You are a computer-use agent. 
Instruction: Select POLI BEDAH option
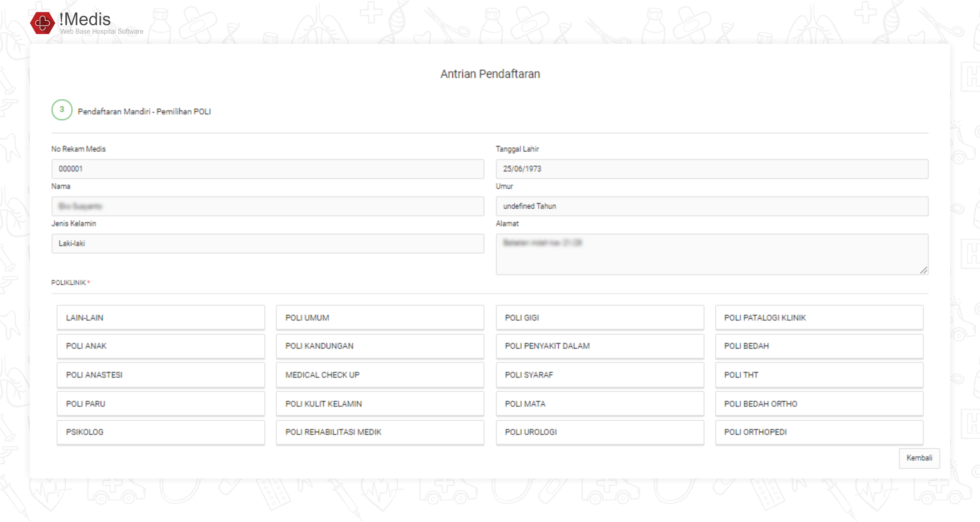coord(819,346)
